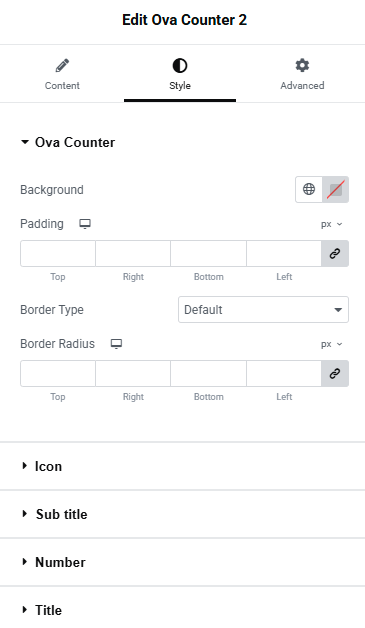Toggle Border Radius linked values chain icon
Viewport: 365px width, 628px height.
pos(335,374)
